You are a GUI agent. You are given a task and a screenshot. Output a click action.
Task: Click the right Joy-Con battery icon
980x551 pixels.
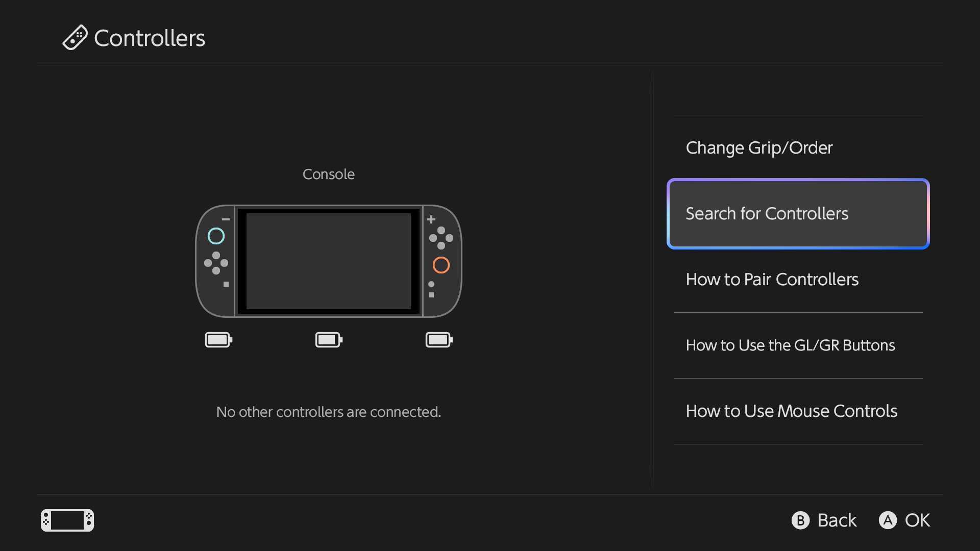[x=439, y=340]
